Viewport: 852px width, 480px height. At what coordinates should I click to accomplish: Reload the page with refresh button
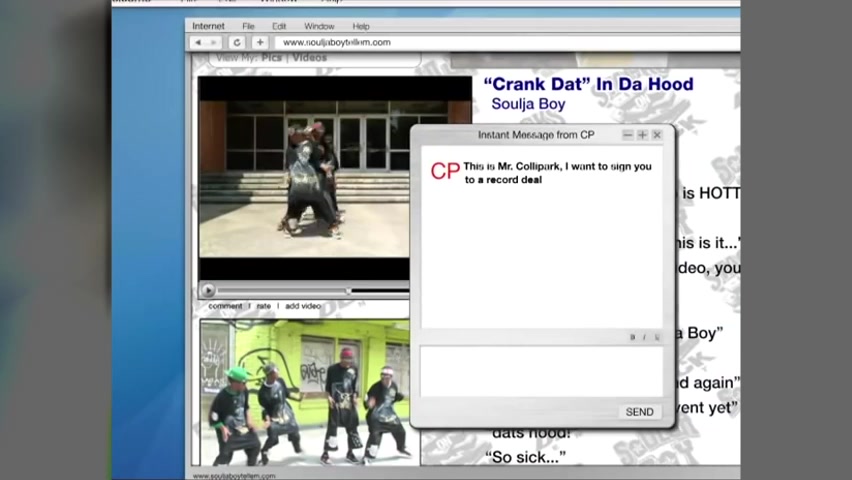pos(237,42)
